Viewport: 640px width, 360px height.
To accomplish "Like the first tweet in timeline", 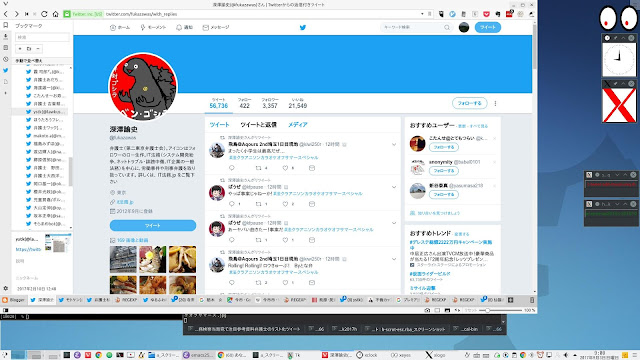I will click(285, 168).
